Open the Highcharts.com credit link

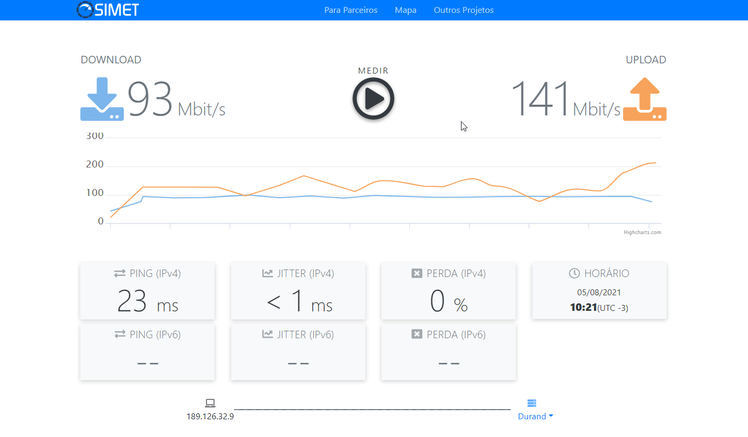click(642, 232)
